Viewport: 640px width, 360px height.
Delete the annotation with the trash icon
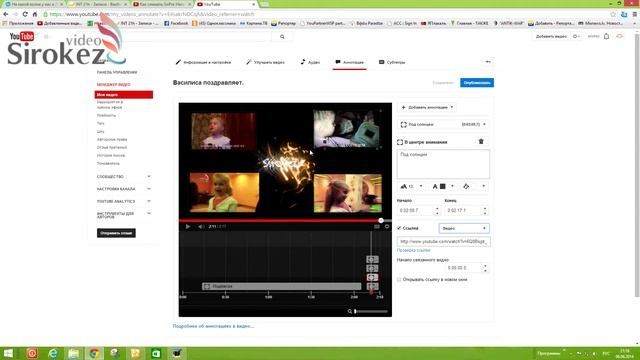coord(481,142)
